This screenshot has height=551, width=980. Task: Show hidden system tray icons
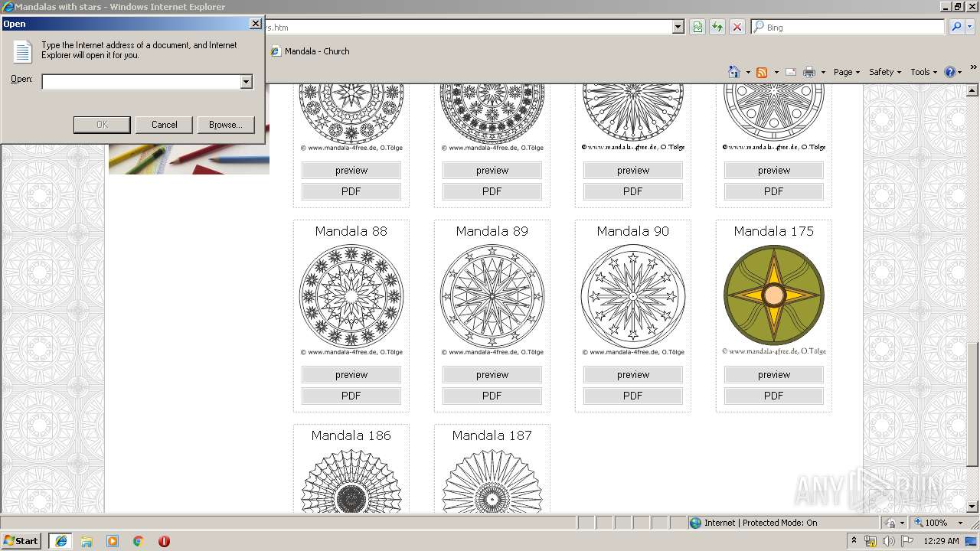point(854,541)
